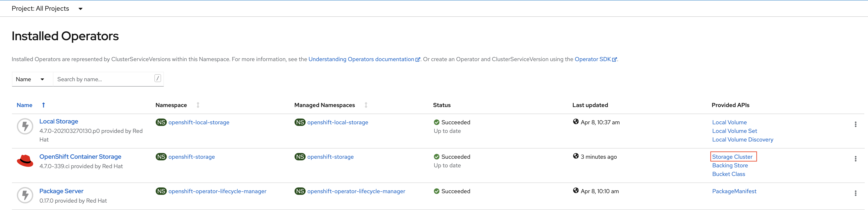Viewport: 868px width, 210px height.
Task: Open kebab actions menu for Local Storage
Action: [x=855, y=124]
